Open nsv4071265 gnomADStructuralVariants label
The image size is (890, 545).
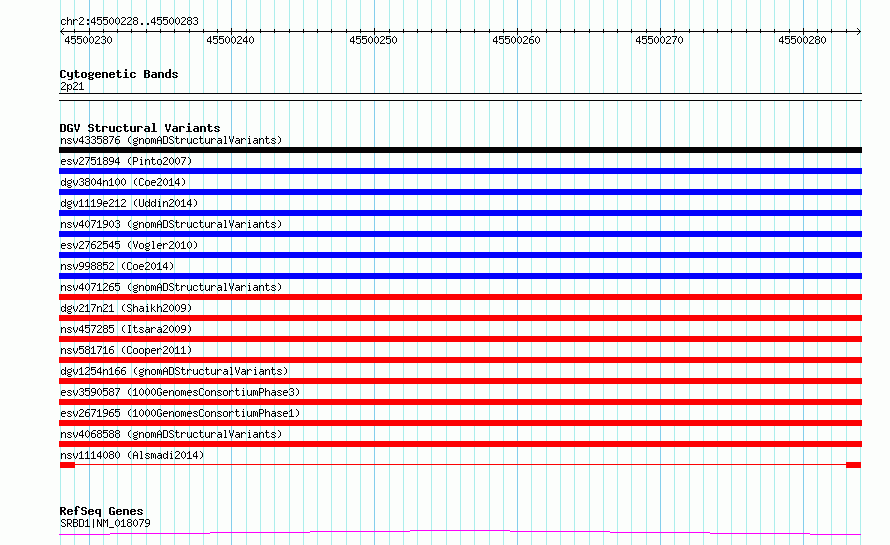click(171, 287)
